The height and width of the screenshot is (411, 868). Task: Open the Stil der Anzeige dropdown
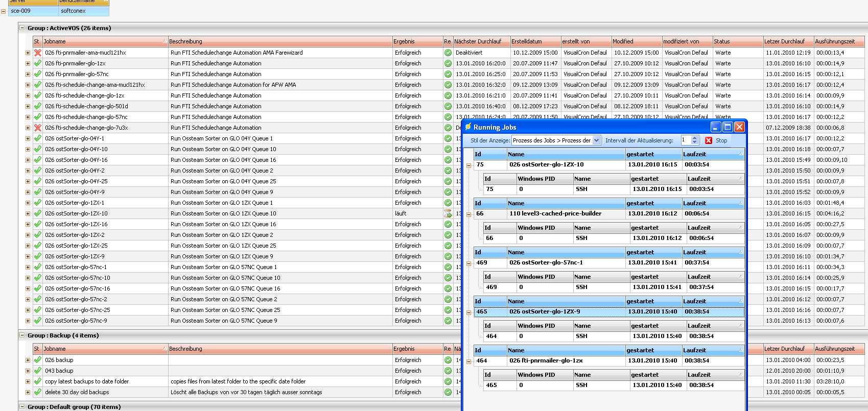[x=596, y=140]
